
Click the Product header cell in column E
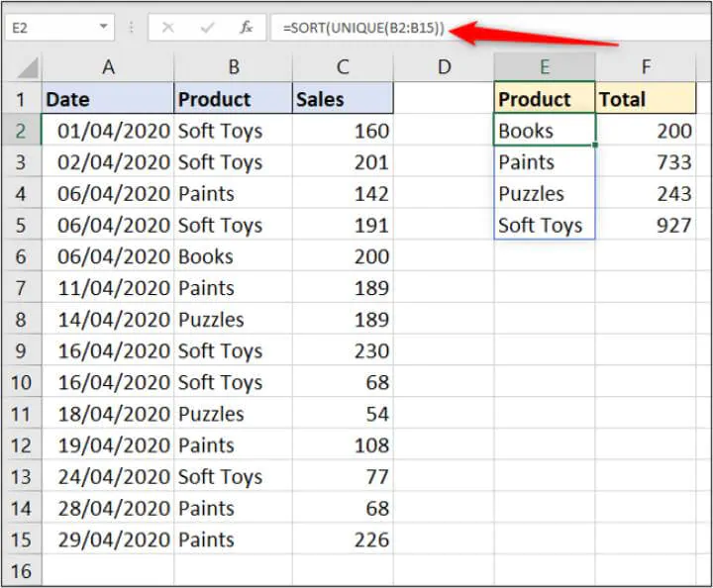545,98
